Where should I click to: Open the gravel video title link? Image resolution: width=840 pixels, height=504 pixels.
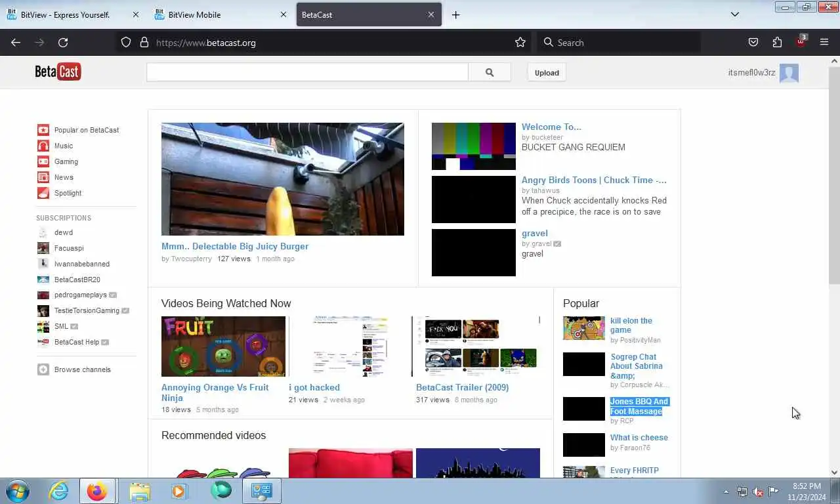pos(535,233)
